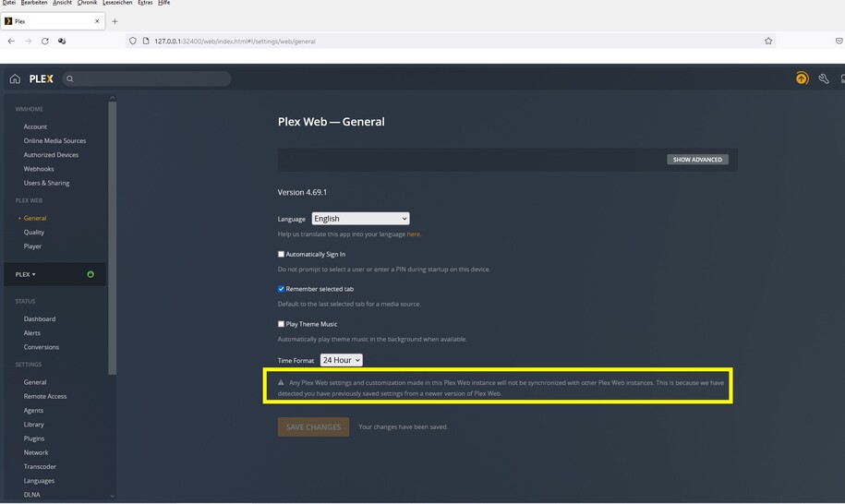Open Users & Sharing
The width and height of the screenshot is (845, 504).
pyautogui.click(x=46, y=183)
